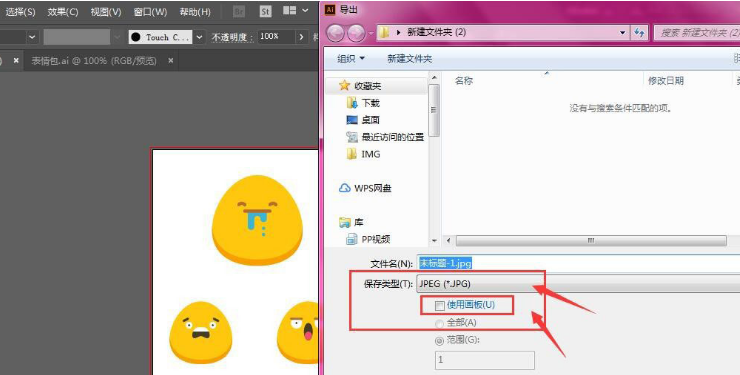
Task: Open the 组织 menu dropdown
Action: click(351, 58)
